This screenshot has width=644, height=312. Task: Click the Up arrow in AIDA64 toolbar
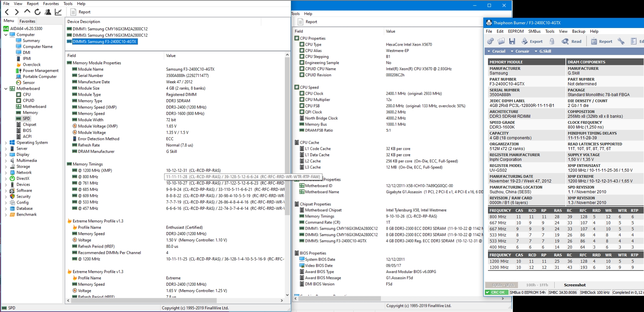(x=27, y=12)
